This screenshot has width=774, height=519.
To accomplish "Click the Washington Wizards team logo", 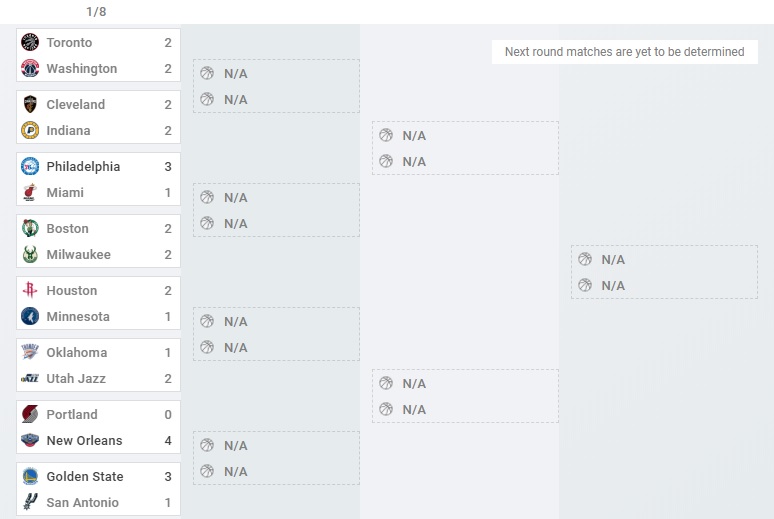I will [30, 69].
